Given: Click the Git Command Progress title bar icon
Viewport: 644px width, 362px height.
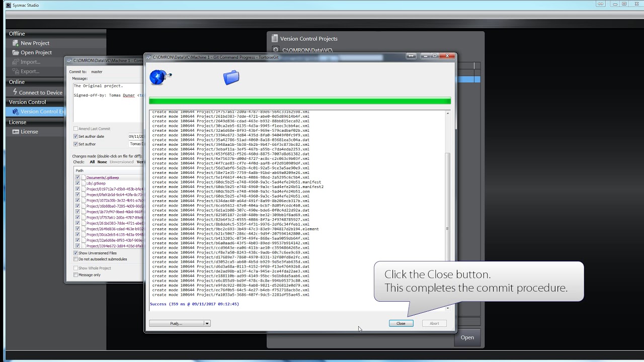Looking at the screenshot, I should (x=149, y=57).
